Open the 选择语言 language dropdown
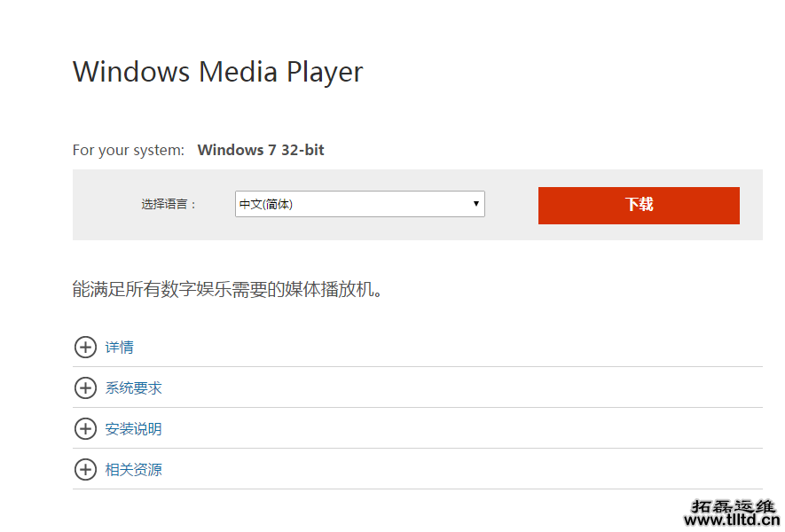This screenshot has height=532, width=785. (359, 204)
